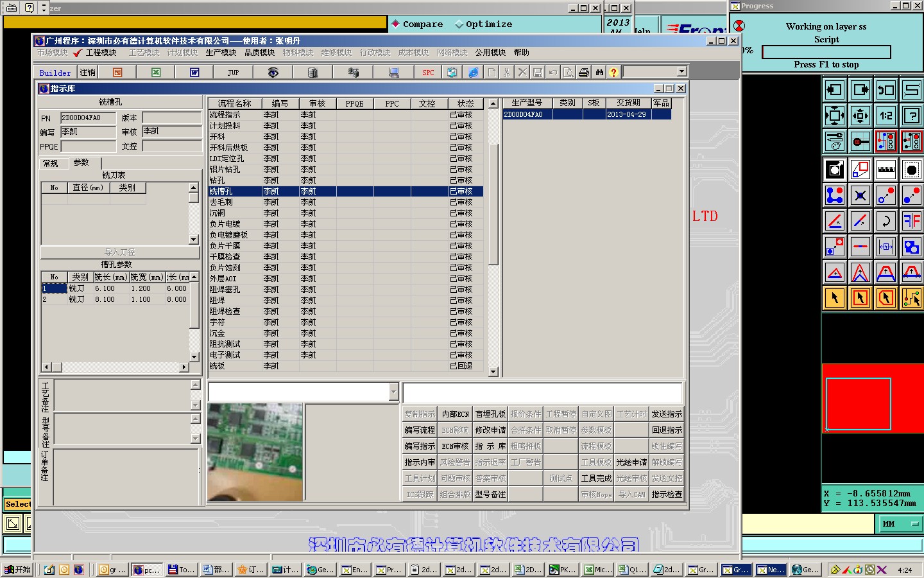The image size is (924, 578).
Task: Click the blue X delete point icon
Action: 860,195
